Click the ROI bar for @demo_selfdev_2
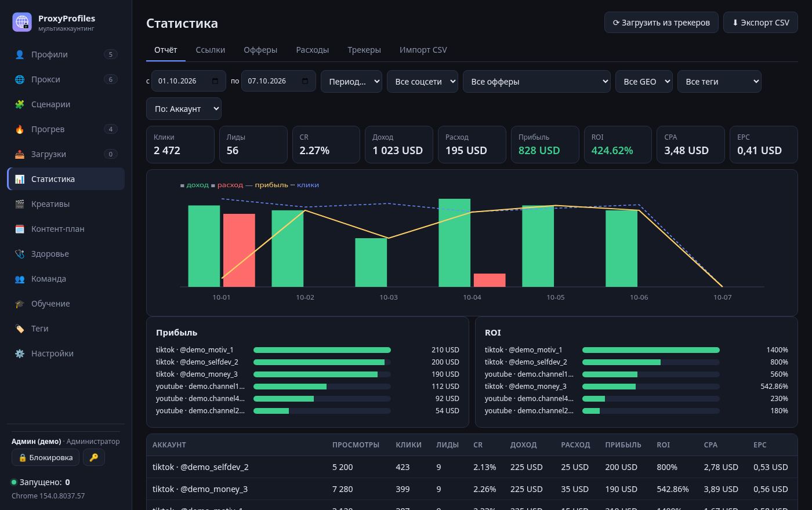This screenshot has height=510, width=812. click(621, 362)
